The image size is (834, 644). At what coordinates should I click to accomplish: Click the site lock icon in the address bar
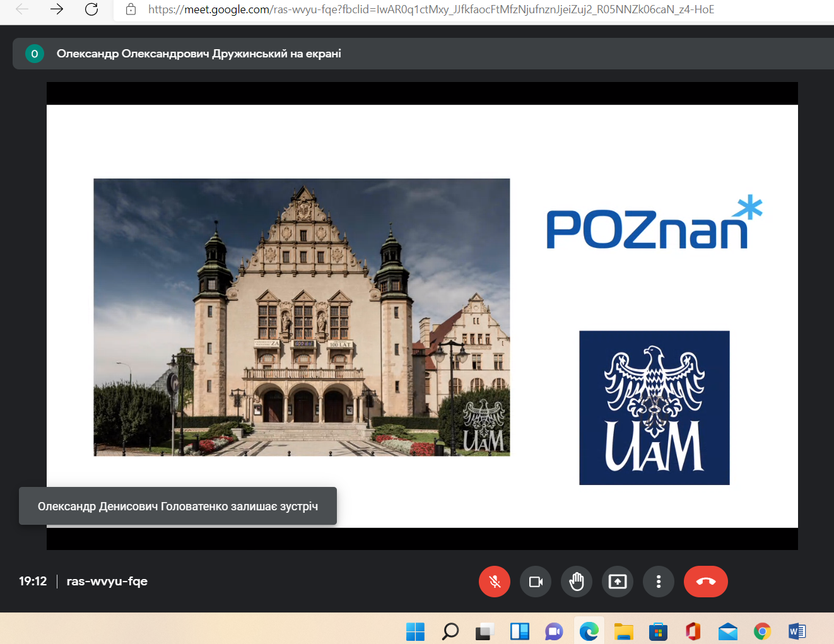tap(131, 9)
